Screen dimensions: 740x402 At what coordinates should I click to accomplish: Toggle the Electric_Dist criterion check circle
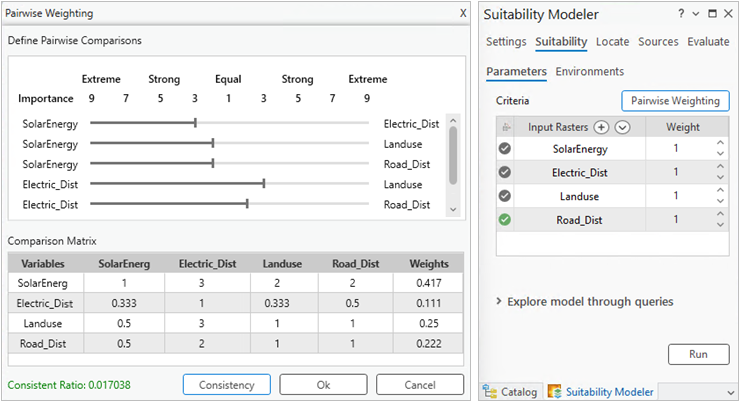click(505, 172)
